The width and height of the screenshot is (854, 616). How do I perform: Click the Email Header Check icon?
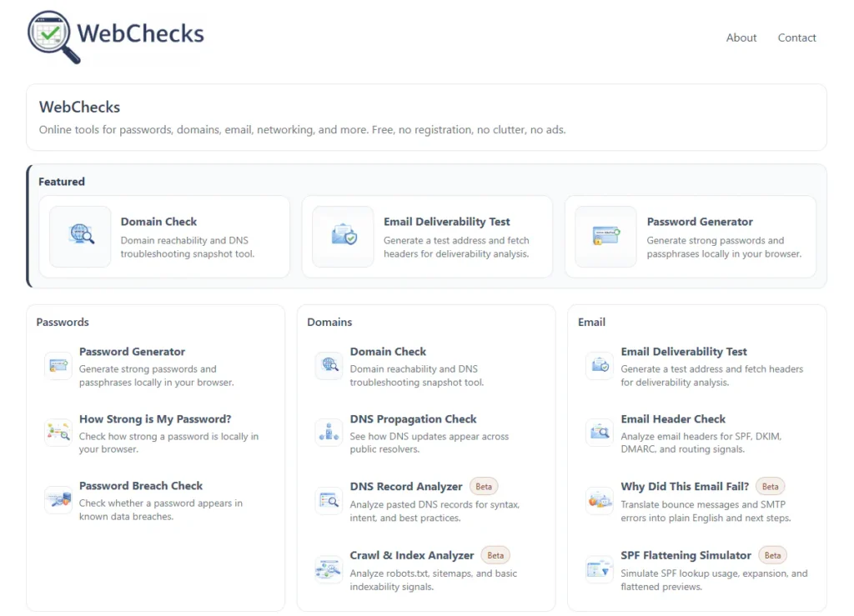click(599, 433)
